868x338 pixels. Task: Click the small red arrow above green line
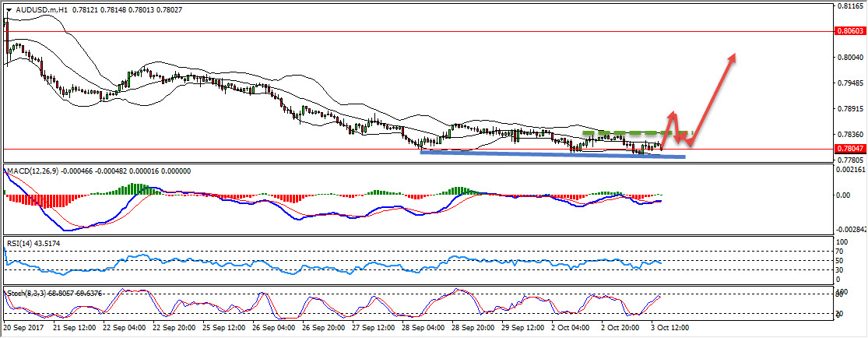tap(672, 115)
